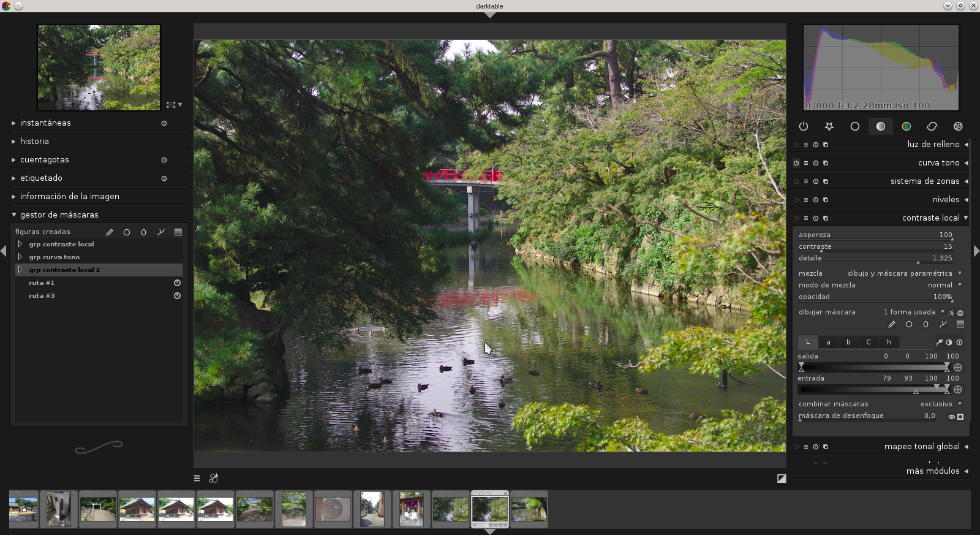Adjust the detalle slider
The image size is (980, 535).
pyautogui.click(x=875, y=259)
